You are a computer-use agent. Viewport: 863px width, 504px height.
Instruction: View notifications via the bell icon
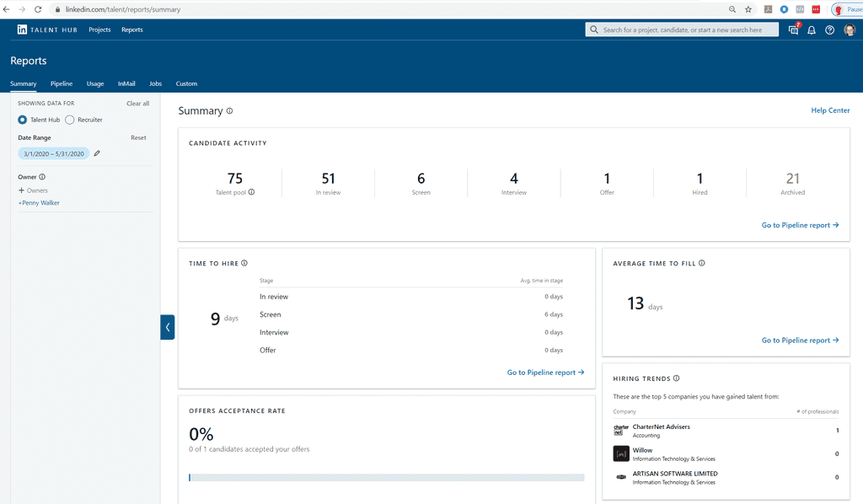pyautogui.click(x=811, y=29)
